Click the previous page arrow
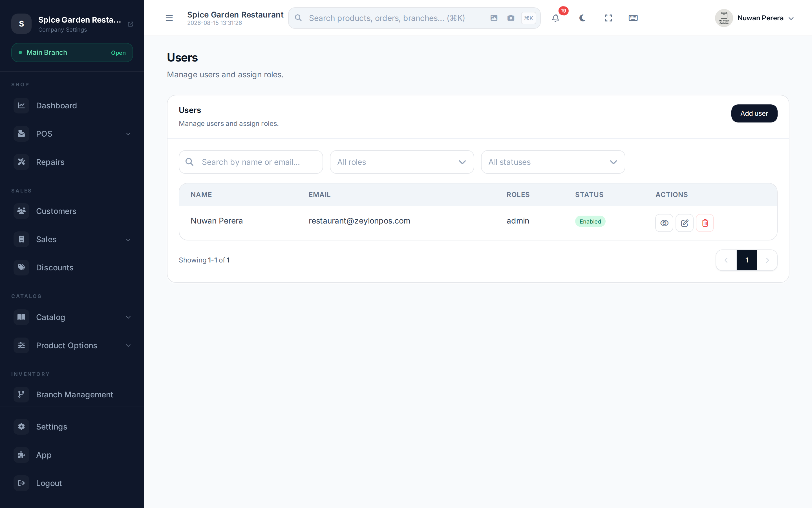Screen dimensions: 812x508 [x=726, y=260]
